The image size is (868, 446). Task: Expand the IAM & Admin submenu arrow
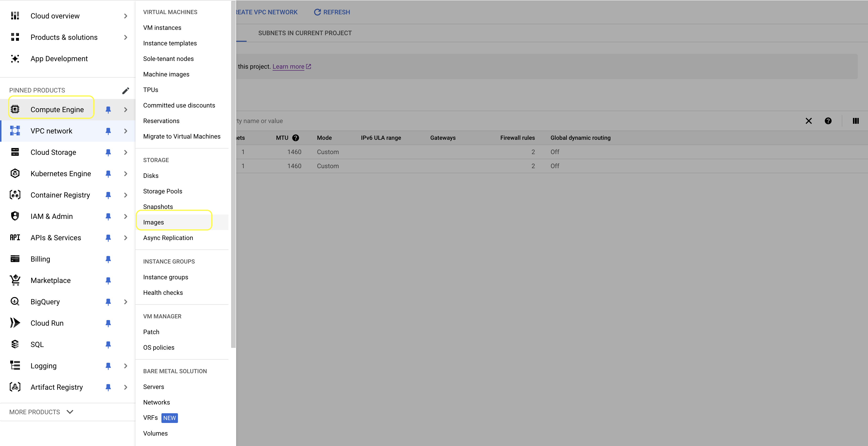tap(125, 216)
